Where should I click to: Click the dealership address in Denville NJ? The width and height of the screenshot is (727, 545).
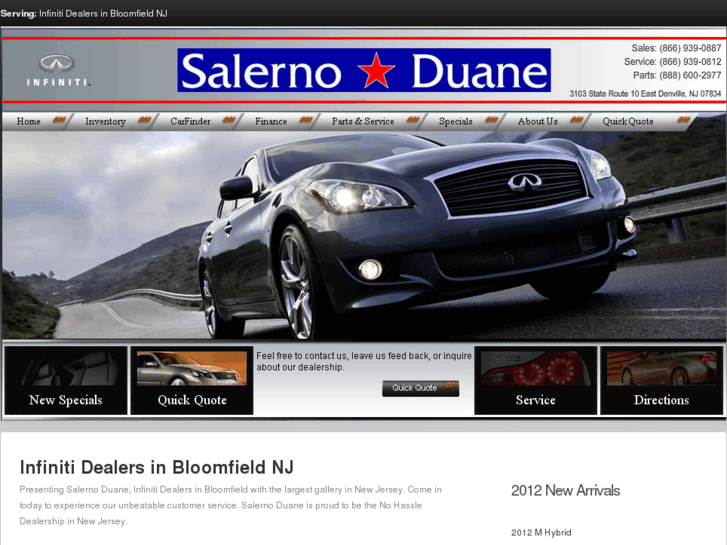645,94
